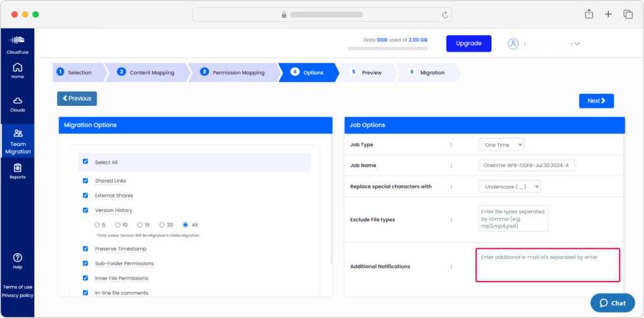Expand the Replace special characters dropdown
Viewport: 644px width, 318px height.
coord(509,186)
